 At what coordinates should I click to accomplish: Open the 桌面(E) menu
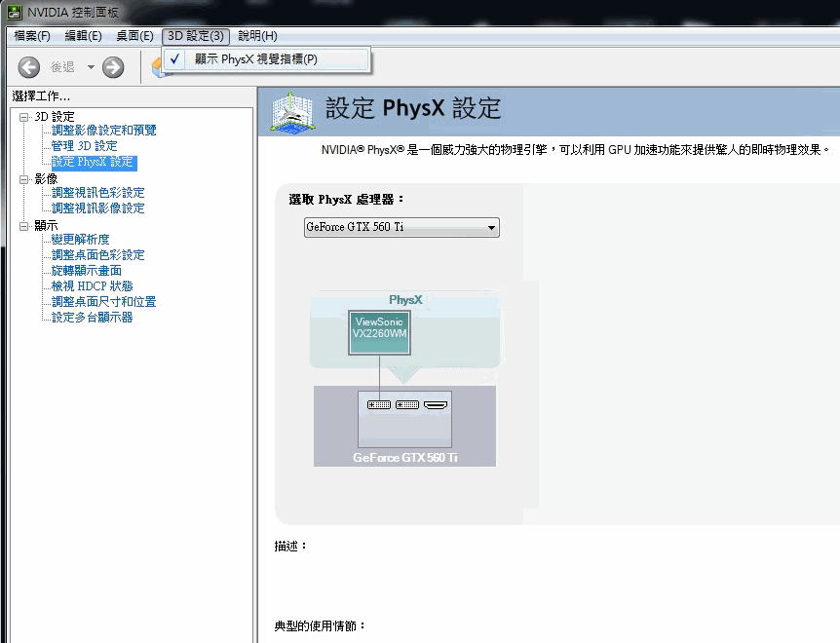pos(134,36)
